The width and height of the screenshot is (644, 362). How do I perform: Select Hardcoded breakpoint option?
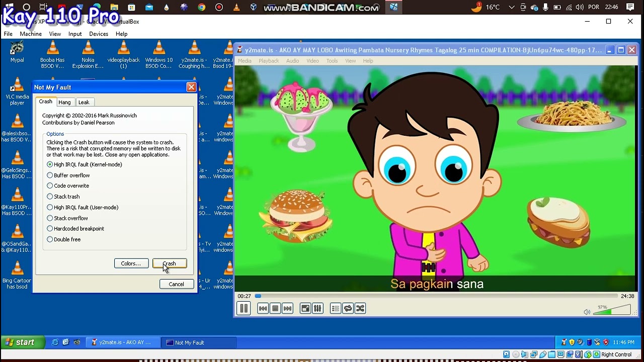point(75,229)
